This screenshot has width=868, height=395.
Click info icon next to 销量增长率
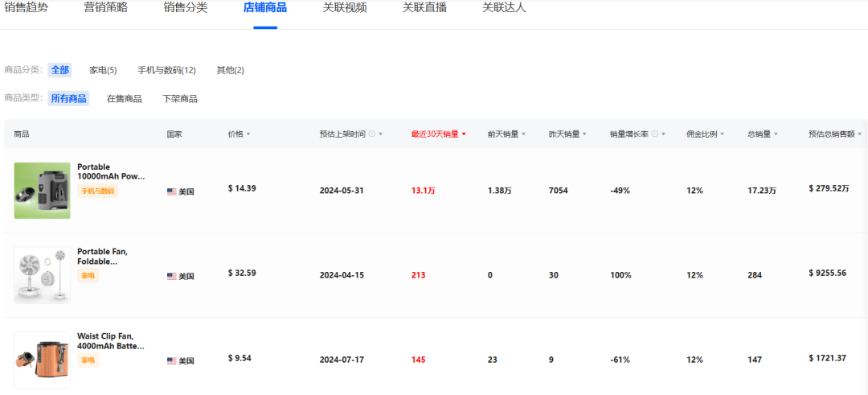[655, 134]
